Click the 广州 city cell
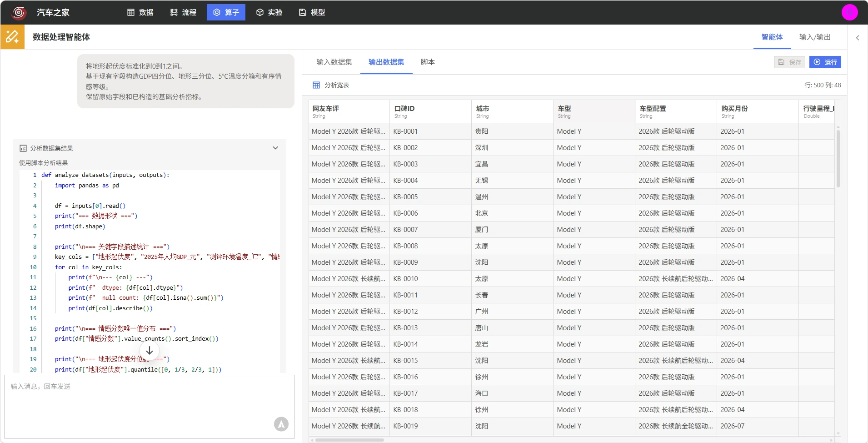This screenshot has width=868, height=443. point(513,312)
